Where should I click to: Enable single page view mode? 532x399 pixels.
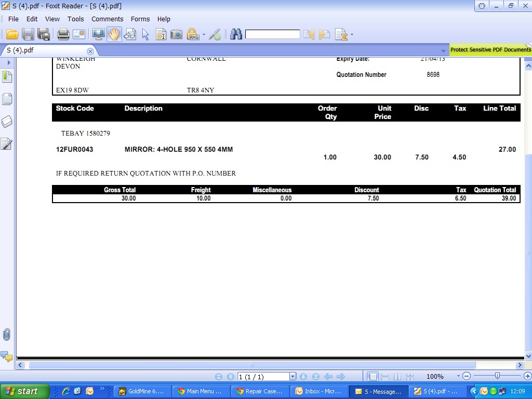(x=373, y=377)
